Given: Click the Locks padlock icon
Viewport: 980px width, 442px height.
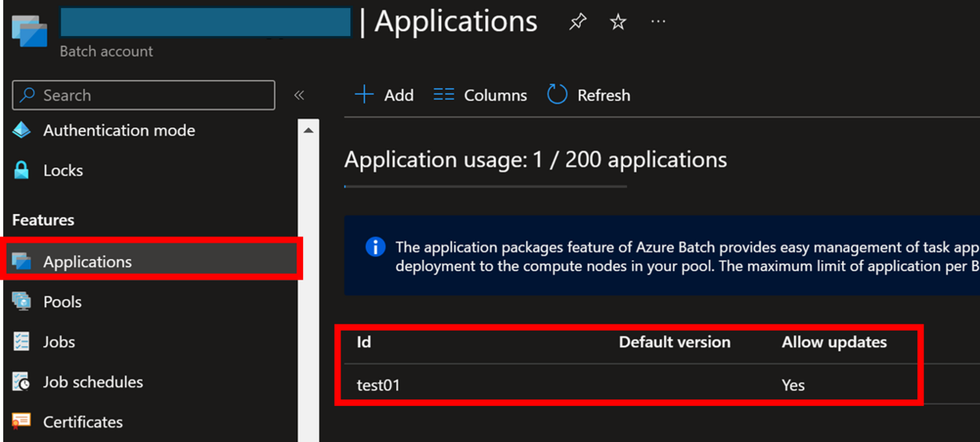Looking at the screenshot, I should [21, 171].
